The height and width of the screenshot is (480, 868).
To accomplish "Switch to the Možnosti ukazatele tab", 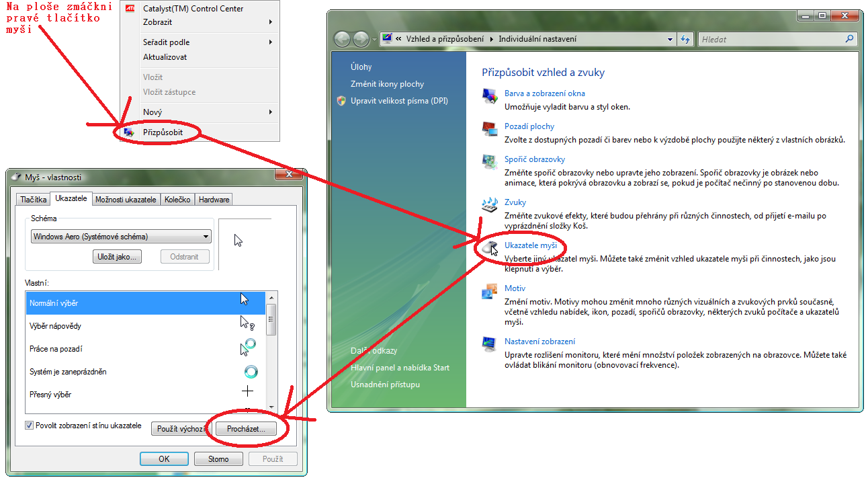I will (126, 200).
